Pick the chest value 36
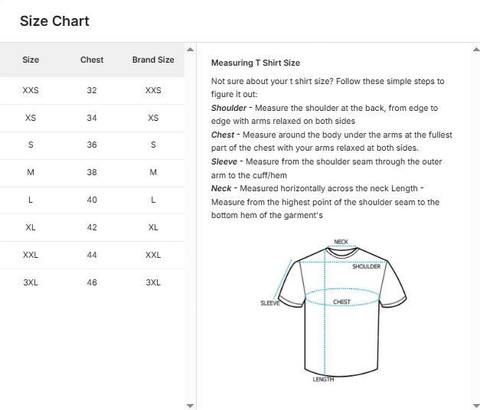 92,145
